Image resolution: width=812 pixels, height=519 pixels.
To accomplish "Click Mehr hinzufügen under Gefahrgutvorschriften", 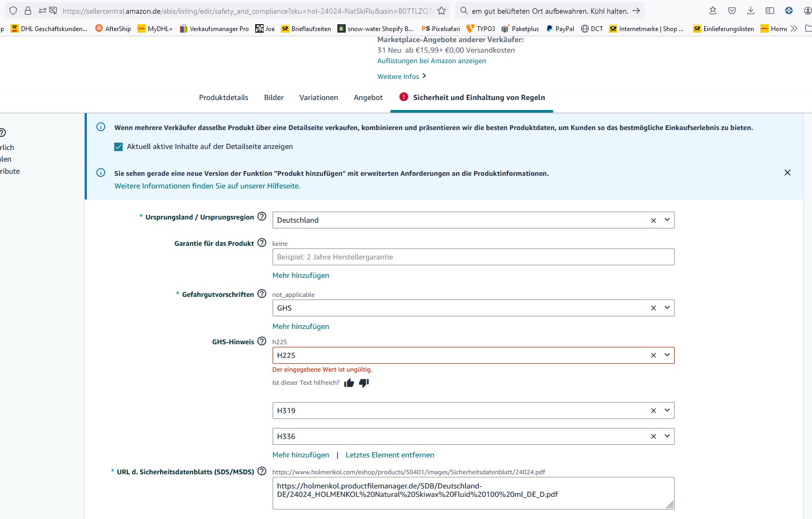I will [300, 326].
